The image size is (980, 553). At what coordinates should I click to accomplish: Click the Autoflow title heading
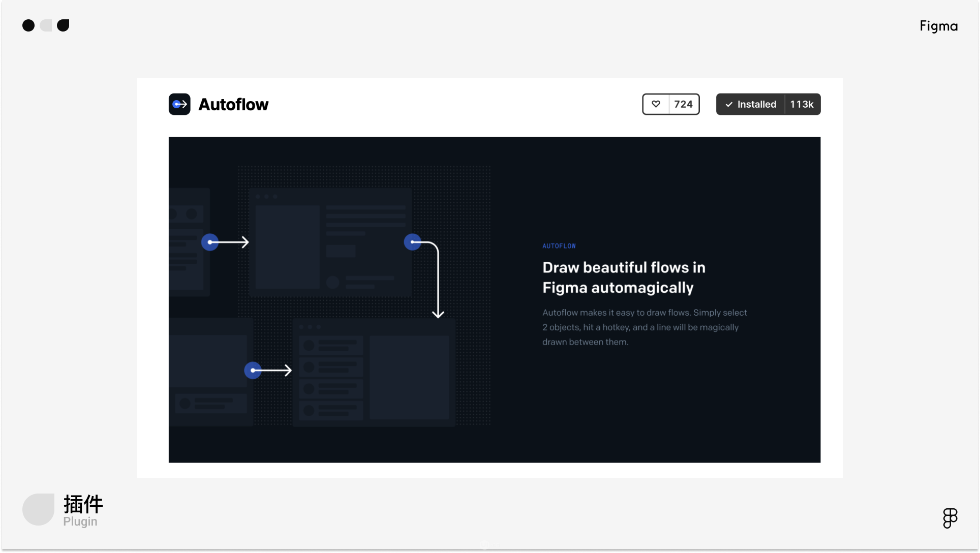[x=233, y=105]
